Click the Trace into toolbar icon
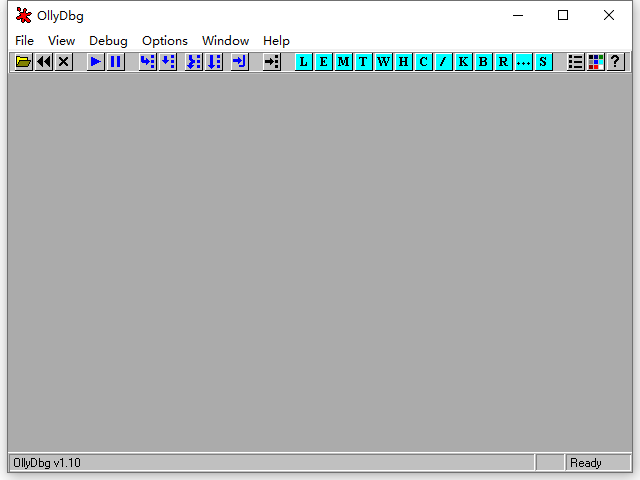Screen dimensions: 640x480 click(194, 62)
